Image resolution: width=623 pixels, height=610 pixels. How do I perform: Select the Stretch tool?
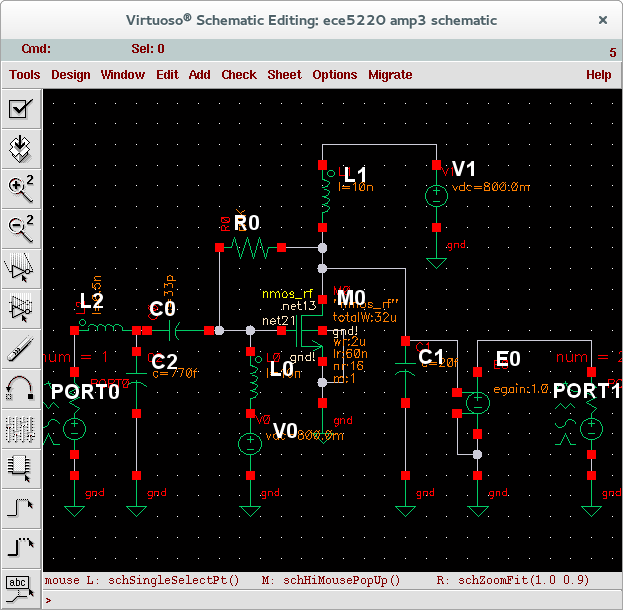pos(21,269)
